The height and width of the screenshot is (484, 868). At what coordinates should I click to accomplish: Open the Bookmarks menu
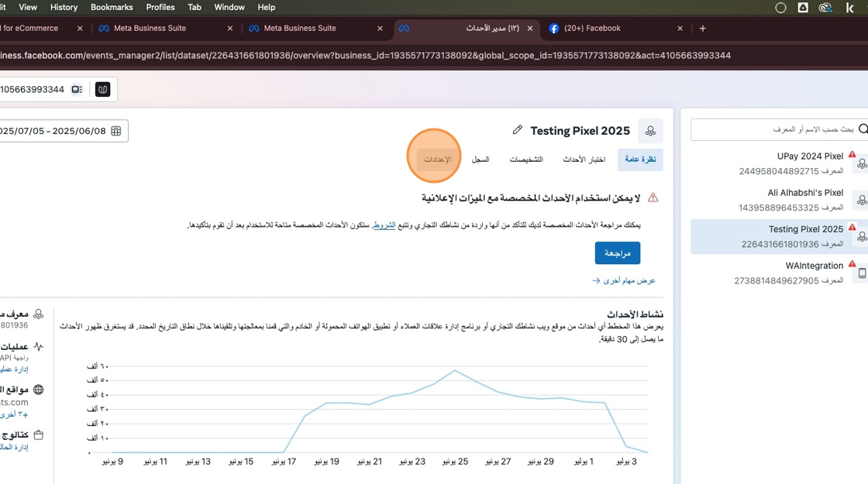click(x=112, y=7)
